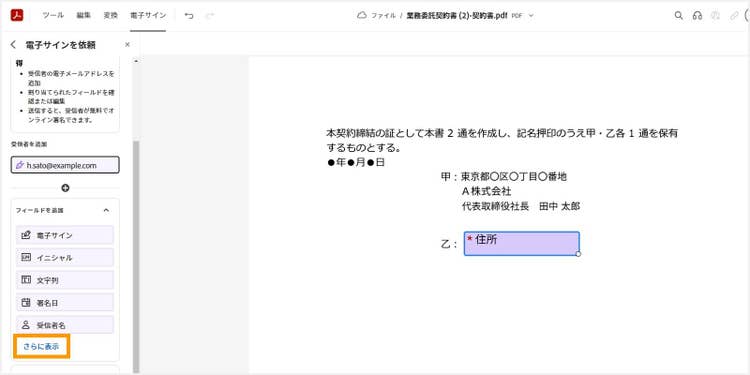Add another recipient with plus icon
Viewport: 750px width, 375px height.
pos(65,188)
